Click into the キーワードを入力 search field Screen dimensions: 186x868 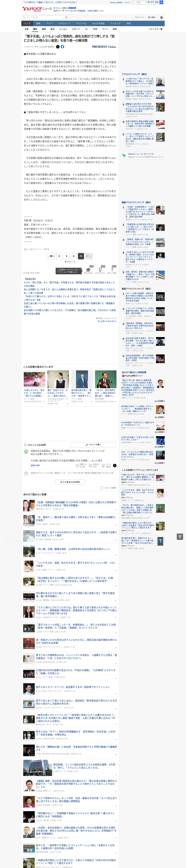[43, 17]
